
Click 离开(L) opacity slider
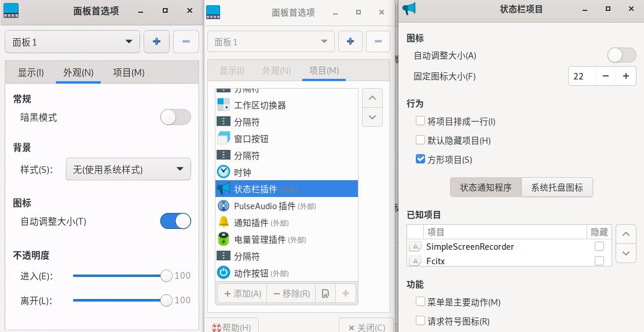click(x=122, y=300)
